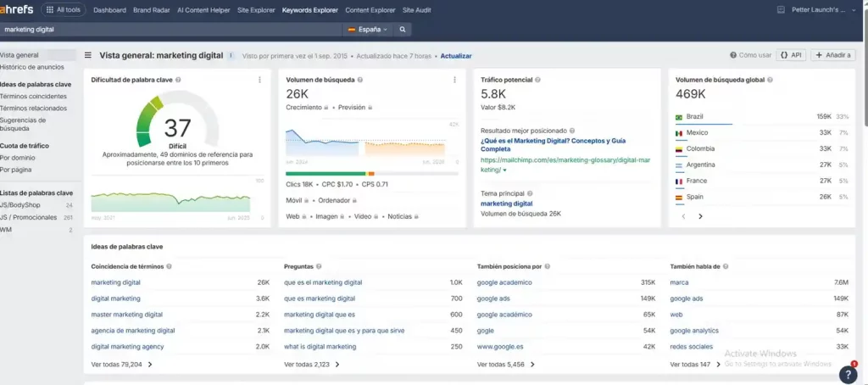Open Por página traffic share
The height and width of the screenshot is (385, 868).
16,170
